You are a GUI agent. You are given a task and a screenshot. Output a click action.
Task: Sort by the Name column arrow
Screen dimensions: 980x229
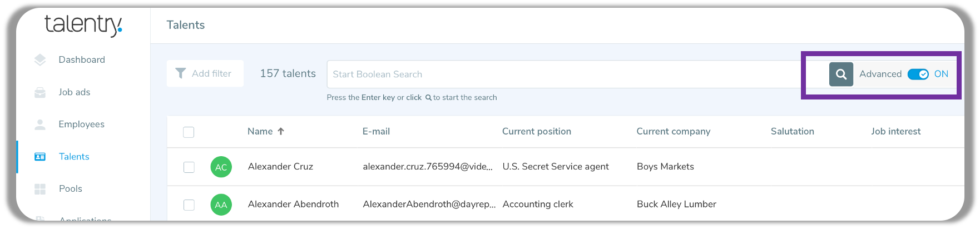[x=281, y=132]
